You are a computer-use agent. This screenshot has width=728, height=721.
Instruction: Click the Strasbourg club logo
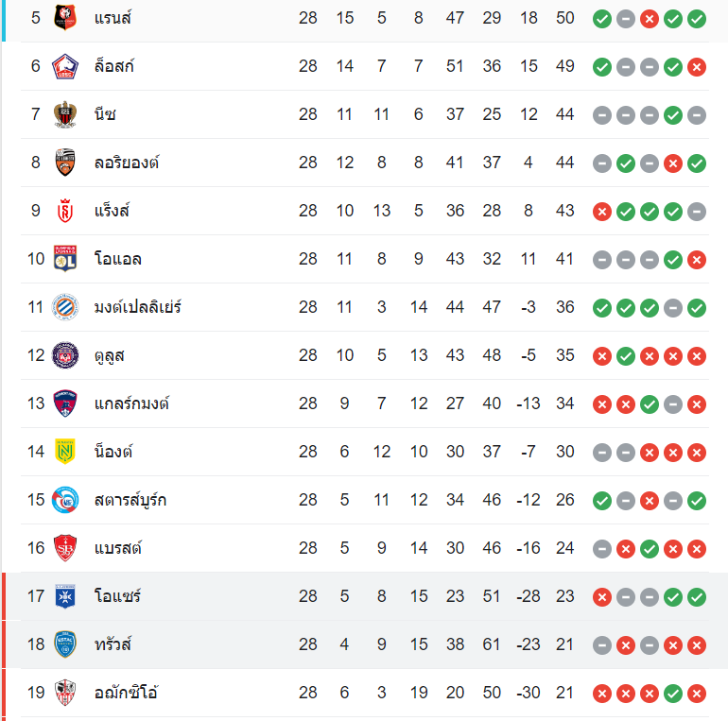(x=65, y=500)
